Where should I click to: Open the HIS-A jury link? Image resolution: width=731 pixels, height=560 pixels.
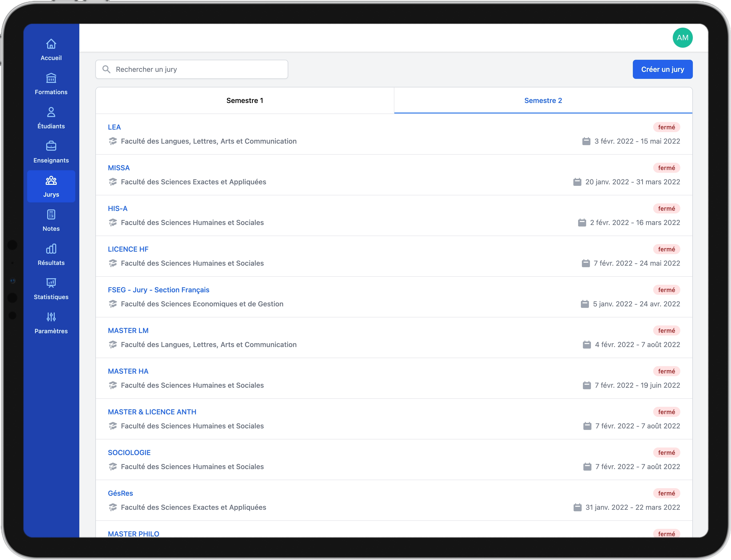(118, 209)
